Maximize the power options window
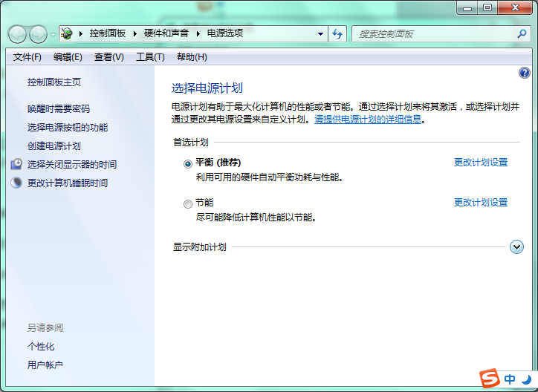 (x=487, y=7)
